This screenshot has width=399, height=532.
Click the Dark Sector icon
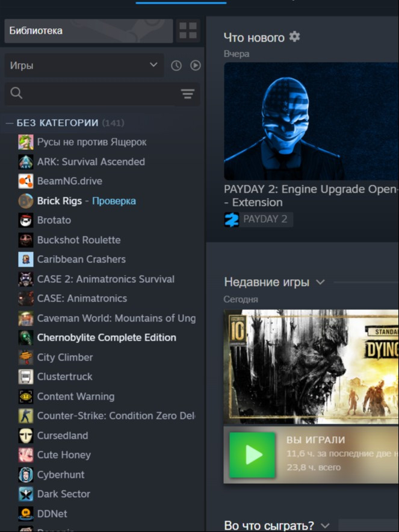(26, 494)
